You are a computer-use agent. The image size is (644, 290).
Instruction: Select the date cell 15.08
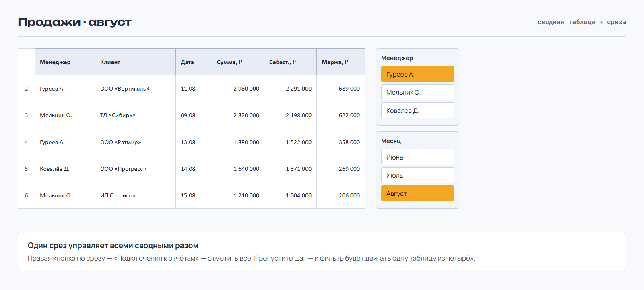click(x=194, y=195)
